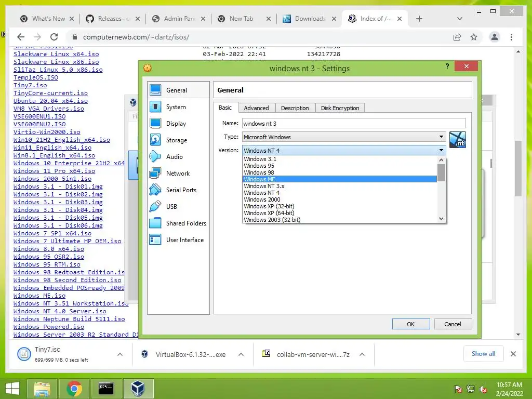Click the VirtualBox taskbar icon
Image resolution: width=532 pixels, height=399 pixels.
point(138,389)
